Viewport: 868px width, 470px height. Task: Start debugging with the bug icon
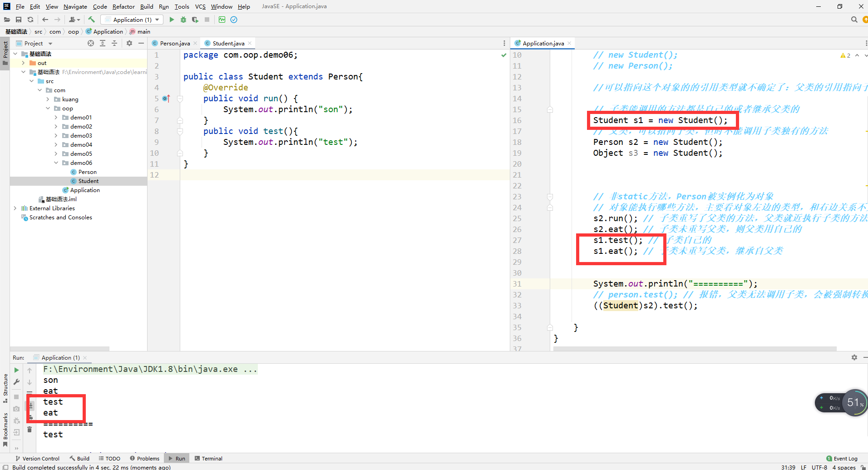coord(183,20)
